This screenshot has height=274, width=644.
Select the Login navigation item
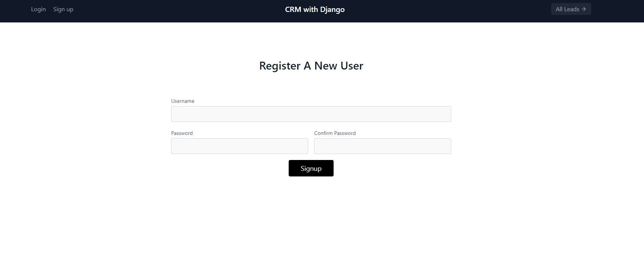click(38, 9)
